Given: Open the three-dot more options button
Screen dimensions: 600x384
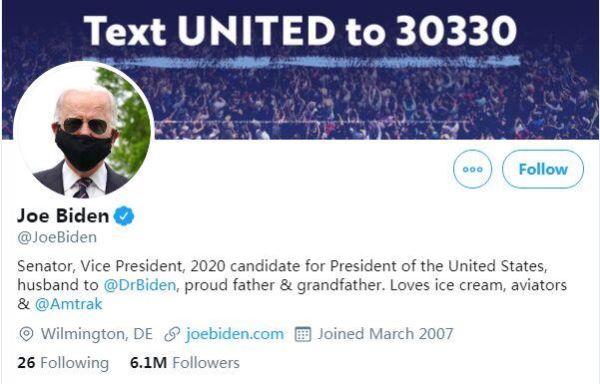Looking at the screenshot, I should coord(473,169).
